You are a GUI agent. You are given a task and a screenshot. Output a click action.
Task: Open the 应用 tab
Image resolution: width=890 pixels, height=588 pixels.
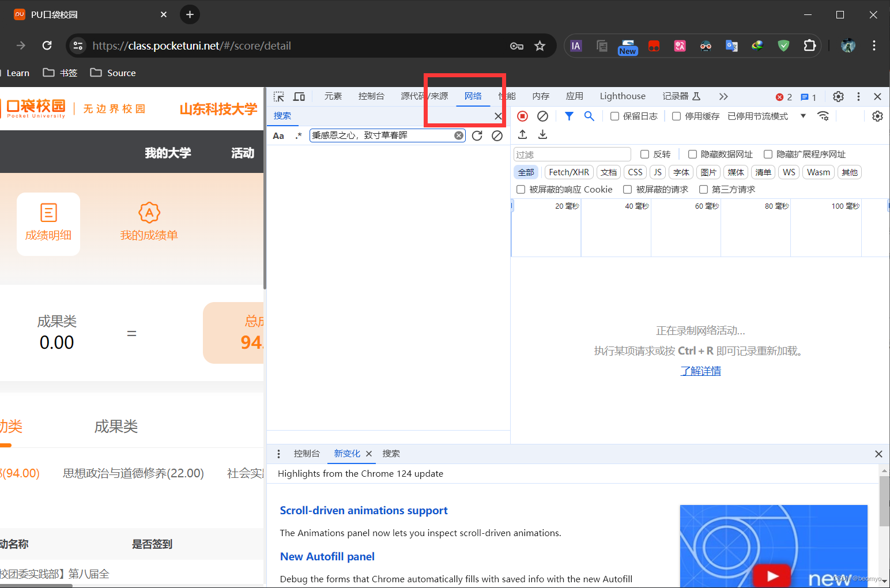[x=575, y=96]
